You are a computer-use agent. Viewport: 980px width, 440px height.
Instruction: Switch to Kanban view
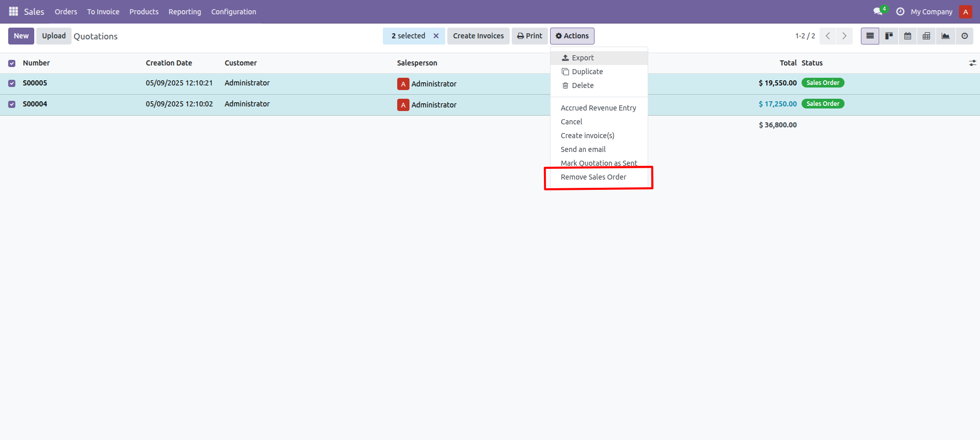[889, 36]
